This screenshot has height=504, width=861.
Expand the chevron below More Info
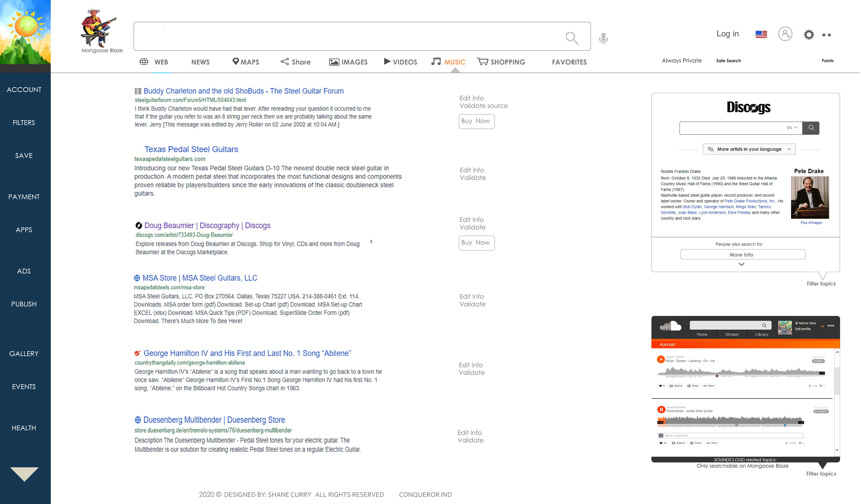(742, 265)
